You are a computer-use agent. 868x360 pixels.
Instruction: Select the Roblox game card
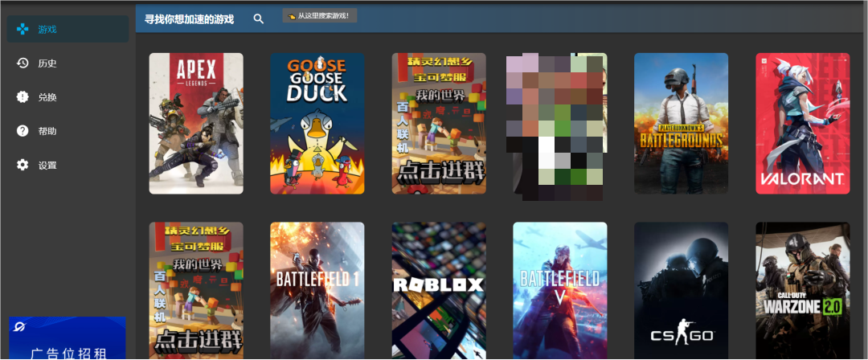439,291
